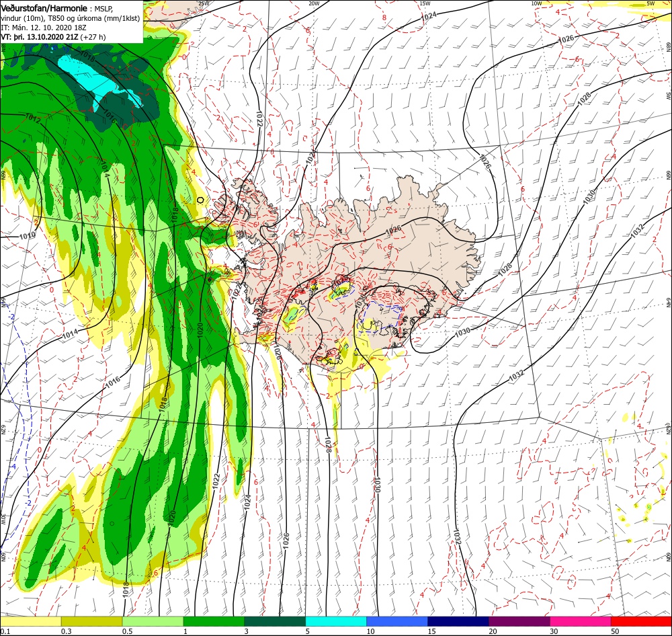The height and width of the screenshot is (636, 672).
Task: Select the pink 30–50 legend swatch
Action: (x=581, y=622)
